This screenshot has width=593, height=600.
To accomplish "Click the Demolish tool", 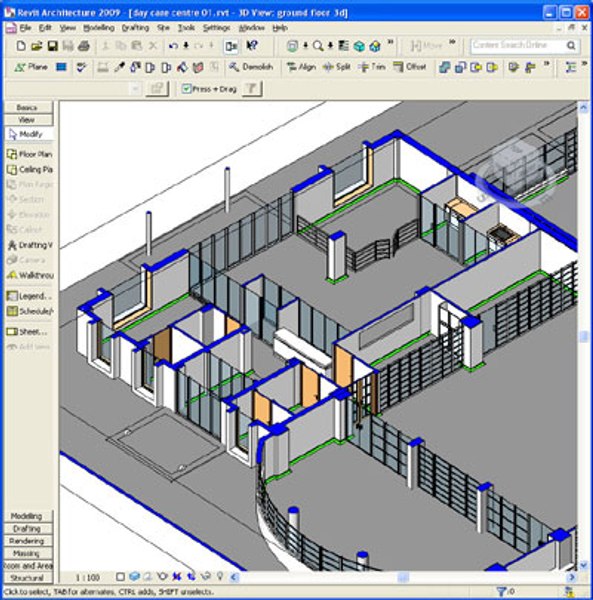I will (x=251, y=67).
